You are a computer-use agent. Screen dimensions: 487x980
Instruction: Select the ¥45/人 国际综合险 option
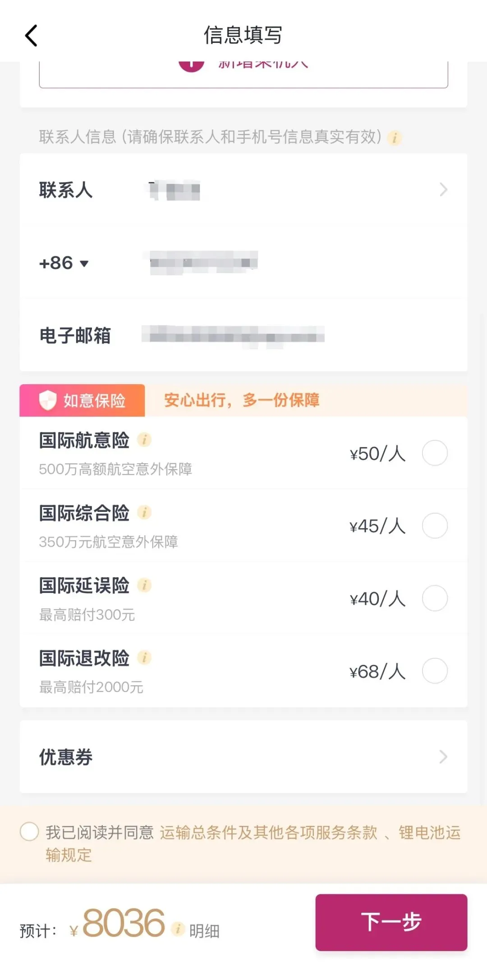pyautogui.click(x=435, y=526)
